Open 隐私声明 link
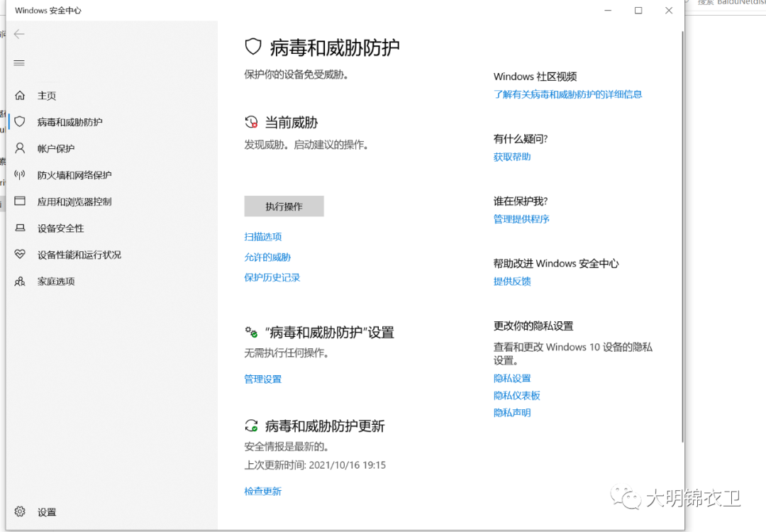 pos(512,413)
